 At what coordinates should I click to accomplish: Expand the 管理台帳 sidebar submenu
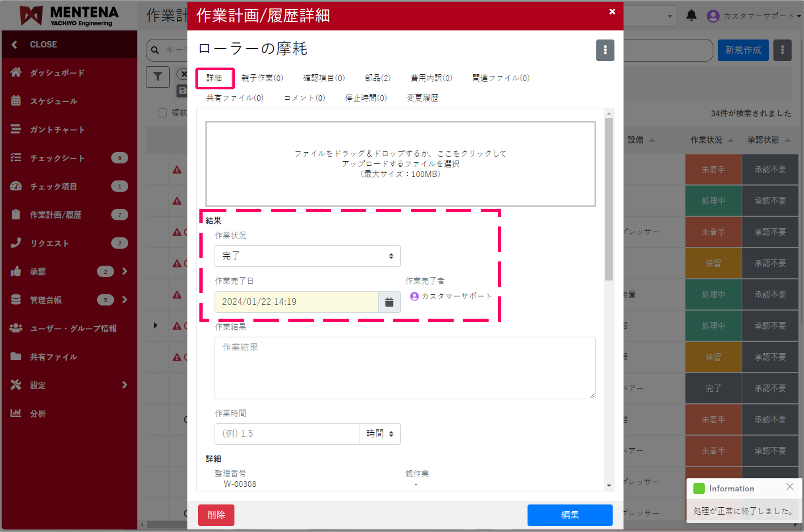click(124, 300)
